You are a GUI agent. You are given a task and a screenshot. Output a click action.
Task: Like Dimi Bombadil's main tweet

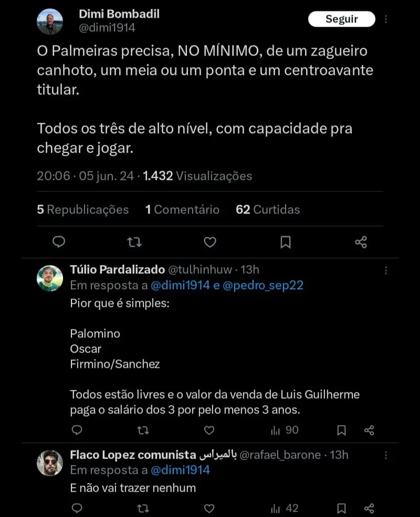tap(210, 241)
